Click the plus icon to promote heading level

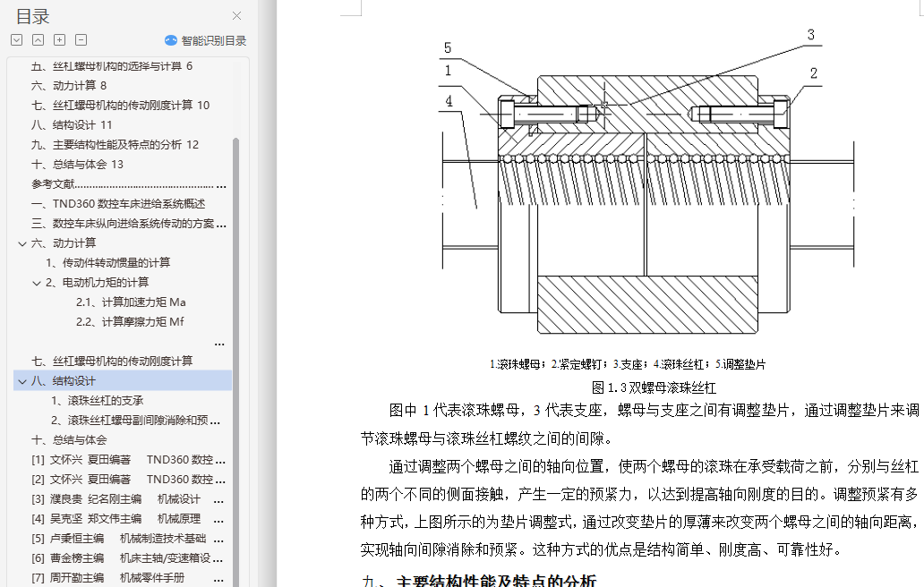click(59, 40)
